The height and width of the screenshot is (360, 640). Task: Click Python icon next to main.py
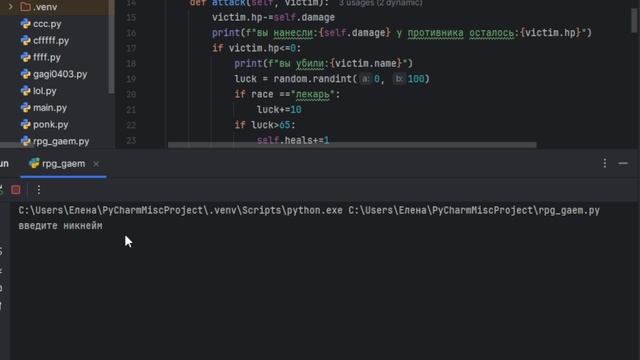pyautogui.click(x=25, y=108)
